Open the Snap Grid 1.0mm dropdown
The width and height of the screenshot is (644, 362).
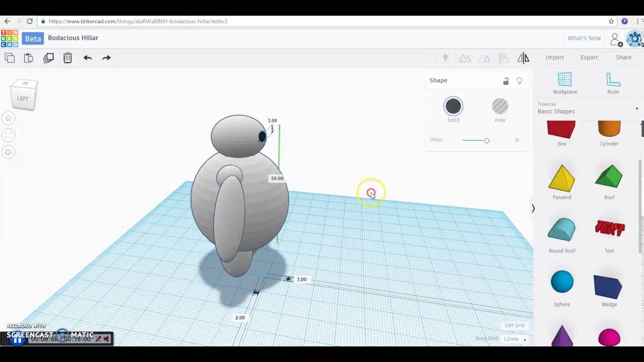click(515, 339)
